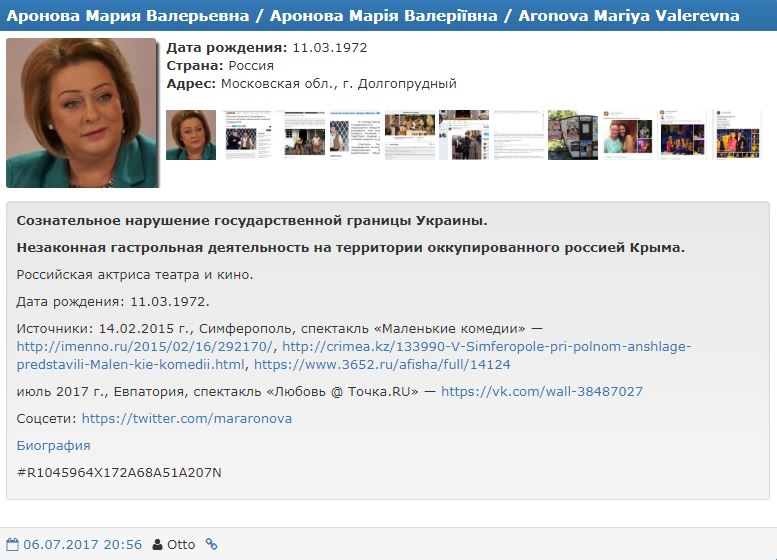Screen dimensions: 777x560
Task: Click the text Российская актриса театра и кино
Action: coord(135,275)
